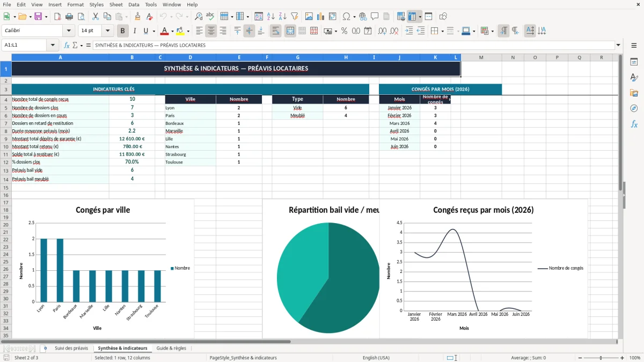Image resolution: width=644 pixels, height=362 pixels.
Task: Toggle Merge and Center Cells
Action: [x=290, y=31]
